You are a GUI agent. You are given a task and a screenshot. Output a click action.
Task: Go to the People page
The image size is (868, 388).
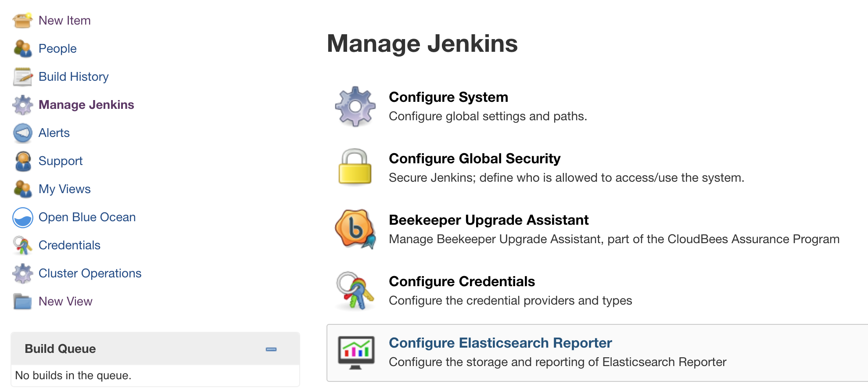coord(57,49)
